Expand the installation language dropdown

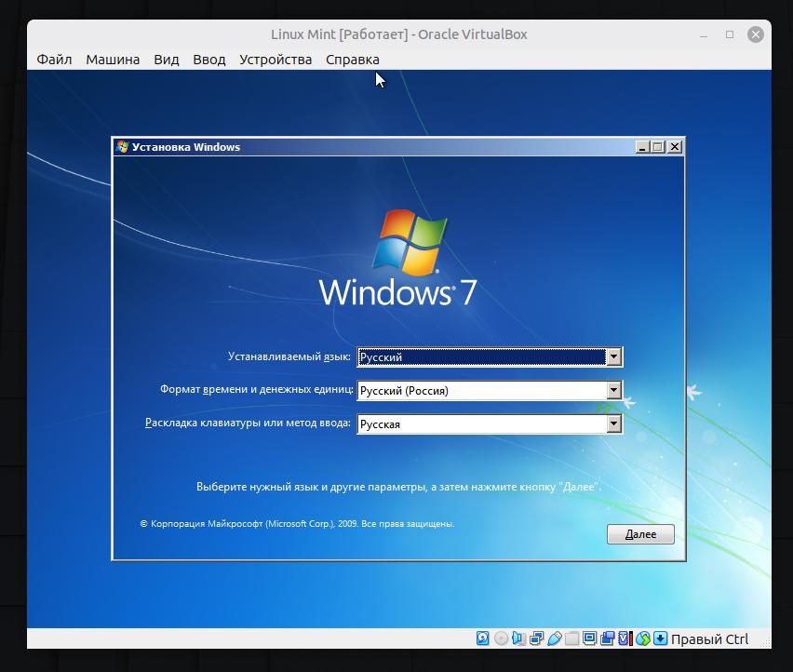pos(613,357)
